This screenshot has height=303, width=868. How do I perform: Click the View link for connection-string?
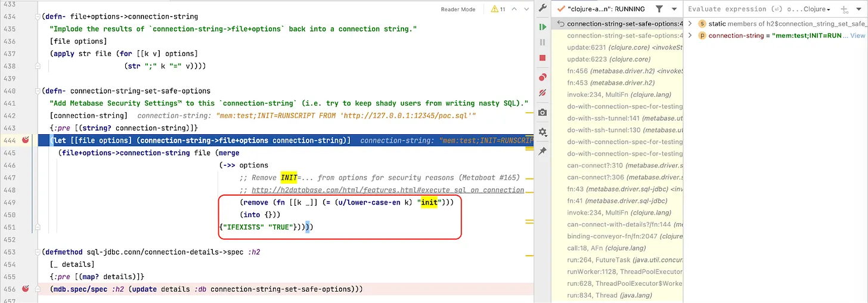tap(857, 36)
